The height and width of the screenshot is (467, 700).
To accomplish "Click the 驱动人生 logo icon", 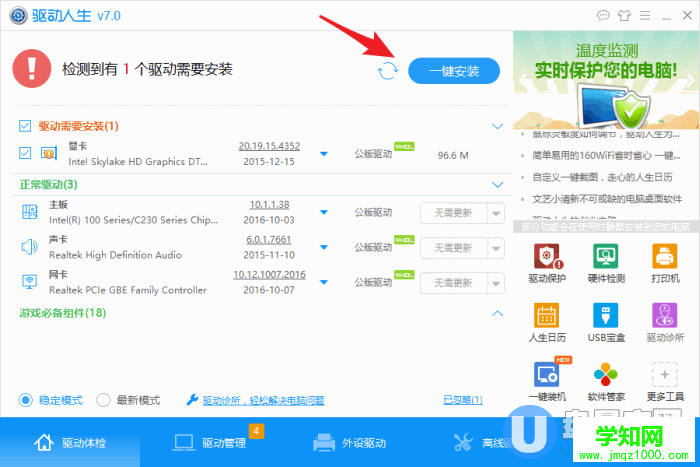I will click(x=18, y=16).
